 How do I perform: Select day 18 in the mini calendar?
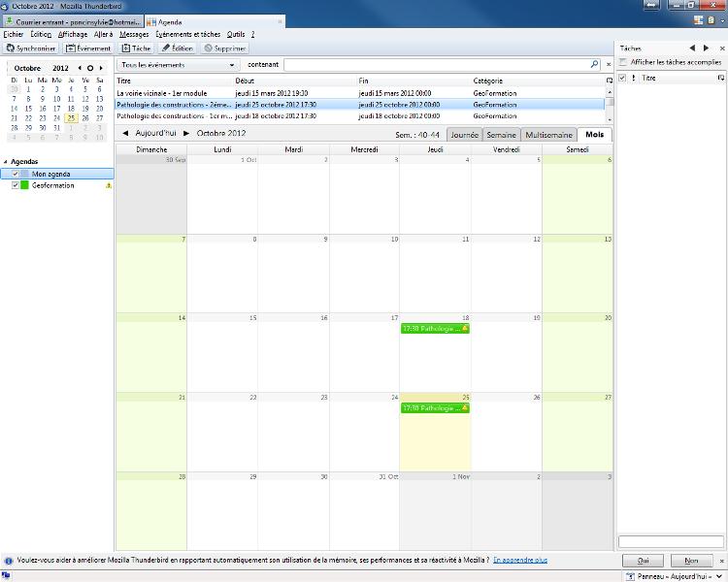[x=71, y=109]
